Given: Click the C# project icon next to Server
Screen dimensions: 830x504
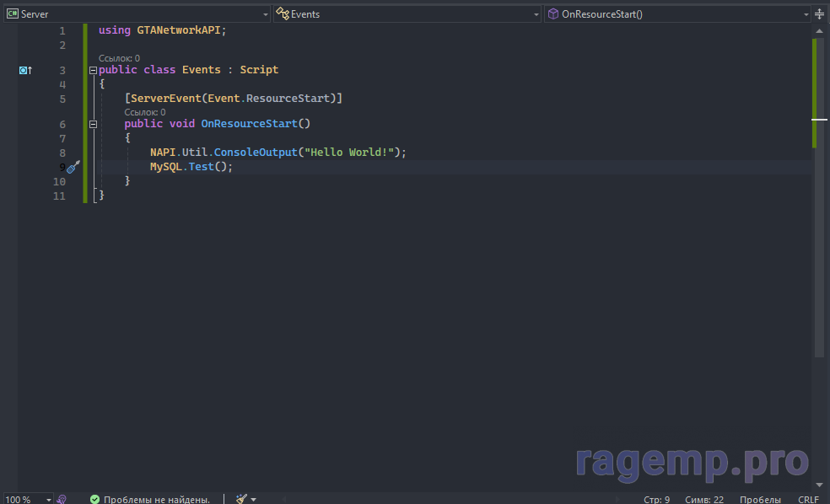Looking at the screenshot, I should (x=13, y=14).
